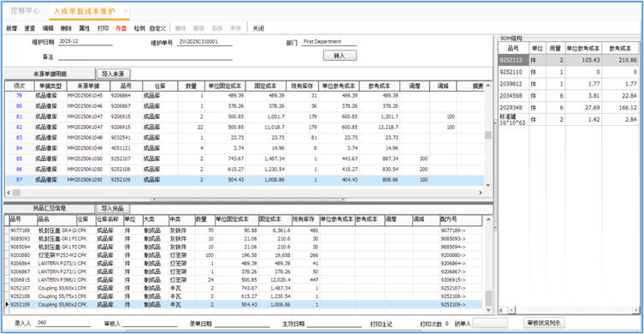
Task: Open the 货品汇总信息 section tab
Action: click(x=50, y=208)
